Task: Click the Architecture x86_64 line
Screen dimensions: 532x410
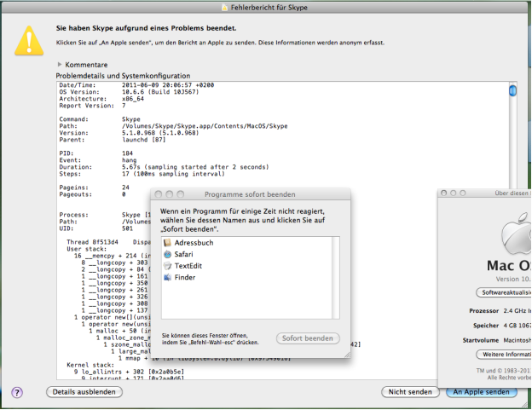Action: 101,99
